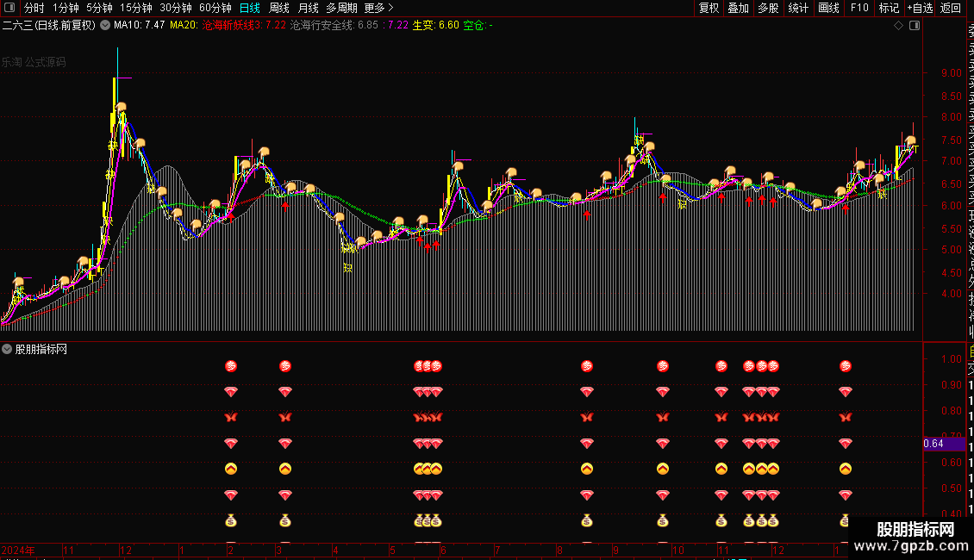The image size is (974, 560).
Task: Click the leftmost money bag signal icon
Action: coord(230,520)
